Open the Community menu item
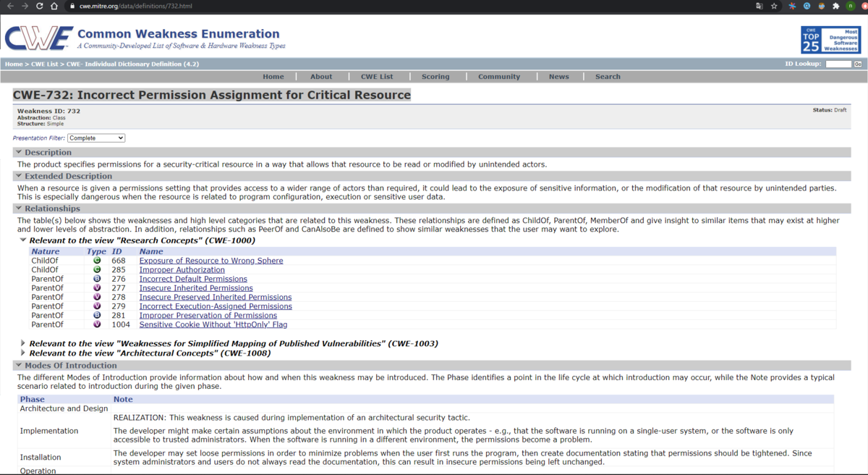This screenshot has width=868, height=475. [x=499, y=77]
